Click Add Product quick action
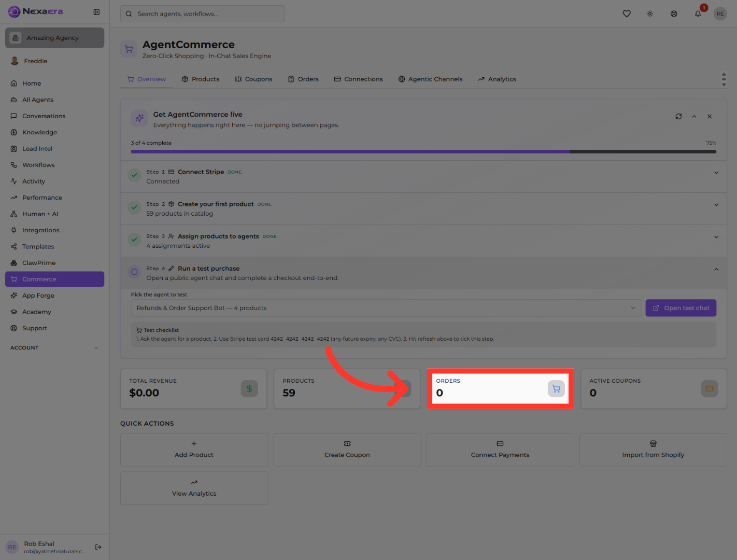Screen dimensions: 737x560 point(194,450)
